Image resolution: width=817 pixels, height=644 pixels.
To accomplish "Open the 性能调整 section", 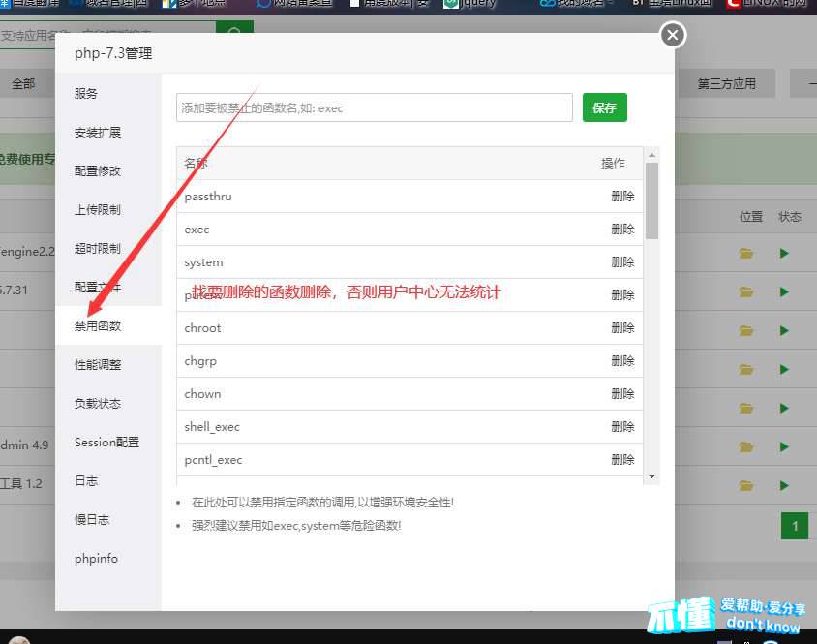I will pos(98,364).
